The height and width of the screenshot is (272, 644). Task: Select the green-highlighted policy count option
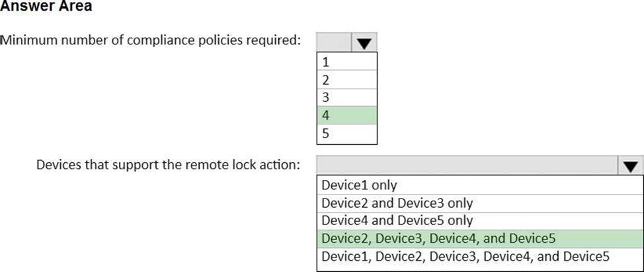tap(346, 116)
